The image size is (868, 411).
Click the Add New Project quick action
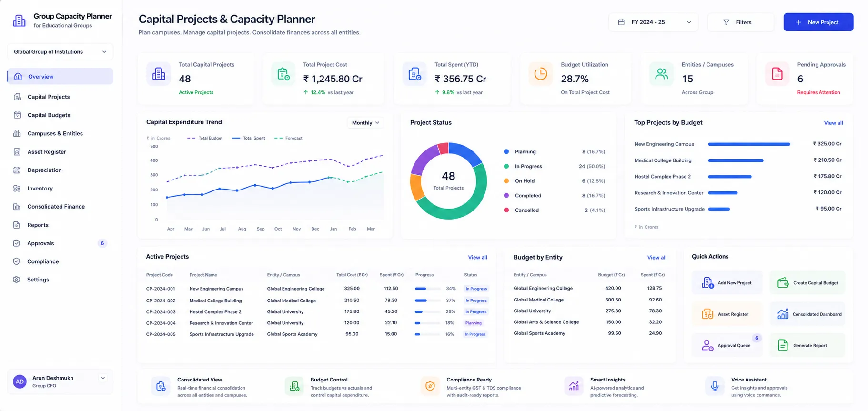727,283
